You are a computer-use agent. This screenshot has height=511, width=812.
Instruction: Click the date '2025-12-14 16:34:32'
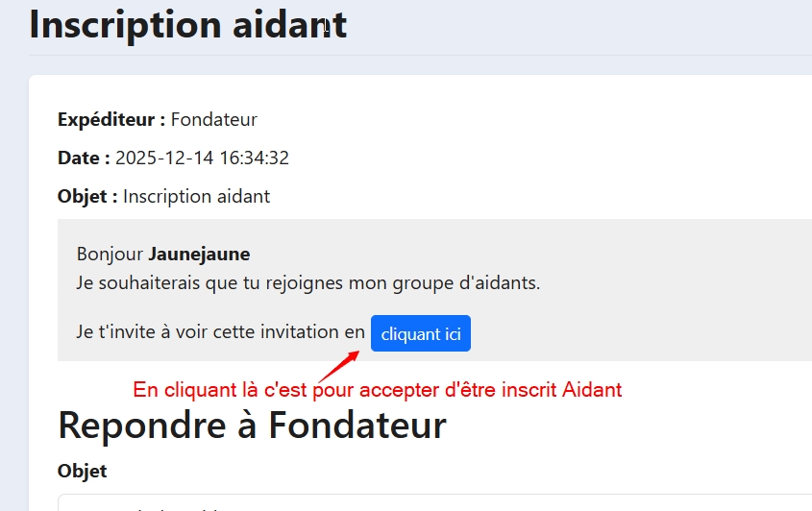pyautogui.click(x=202, y=158)
